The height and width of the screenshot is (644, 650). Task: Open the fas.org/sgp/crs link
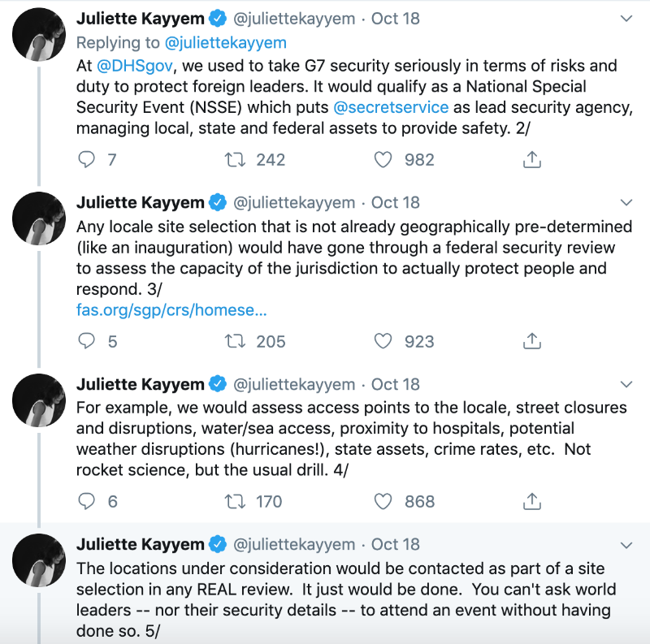click(171, 309)
